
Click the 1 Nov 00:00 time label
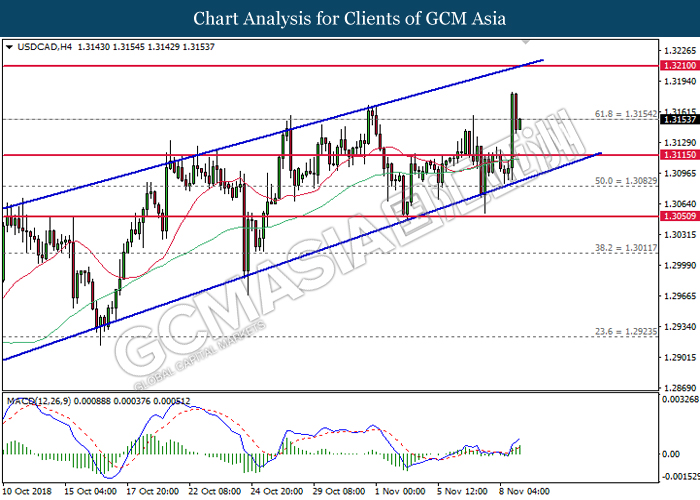pyautogui.click(x=401, y=492)
